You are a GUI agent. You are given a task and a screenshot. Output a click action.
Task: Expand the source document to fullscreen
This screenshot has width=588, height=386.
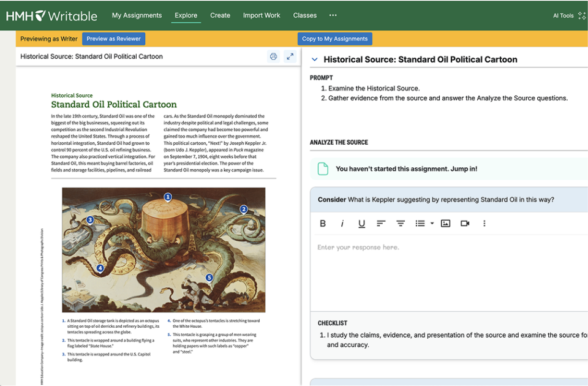[290, 56]
